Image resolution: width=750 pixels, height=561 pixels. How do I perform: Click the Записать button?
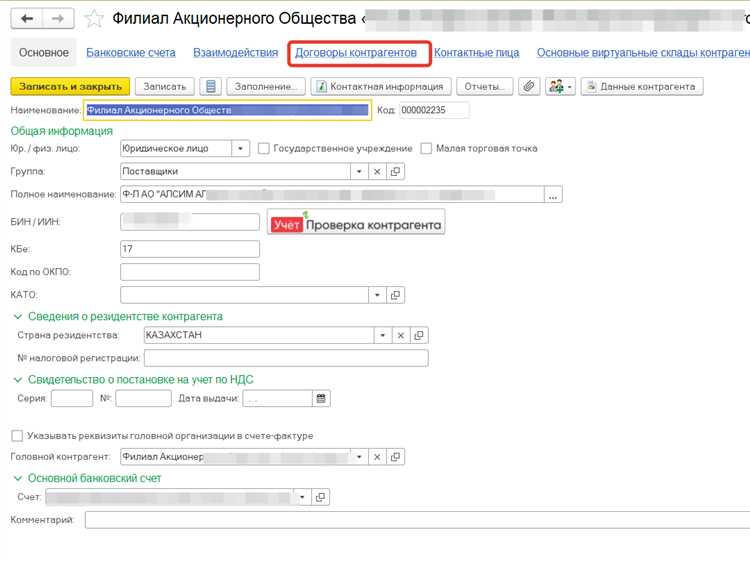click(x=165, y=87)
